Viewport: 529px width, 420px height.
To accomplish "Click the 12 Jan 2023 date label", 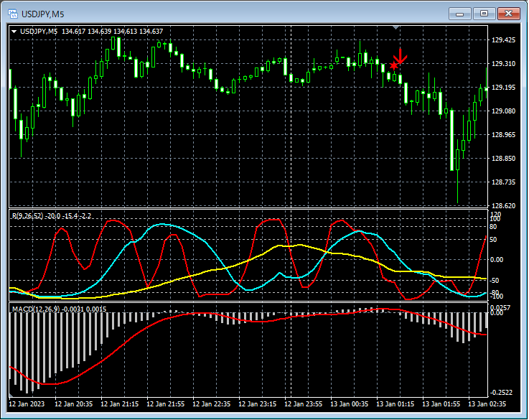I will 27,403.
